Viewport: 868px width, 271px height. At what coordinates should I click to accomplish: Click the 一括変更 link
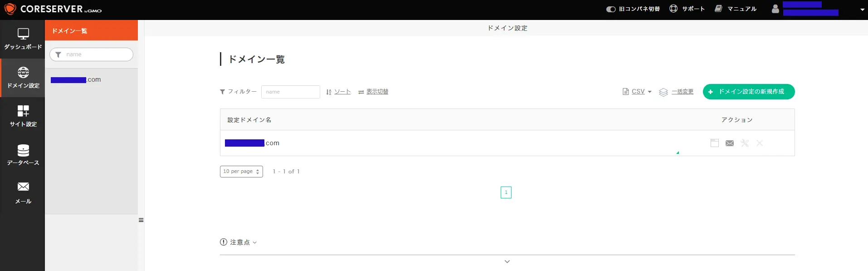(x=683, y=92)
